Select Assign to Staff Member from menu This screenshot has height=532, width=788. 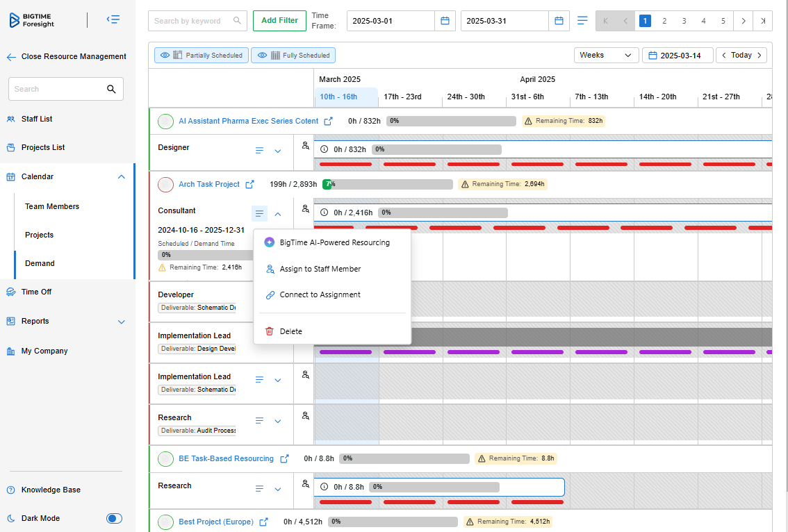[x=320, y=269]
